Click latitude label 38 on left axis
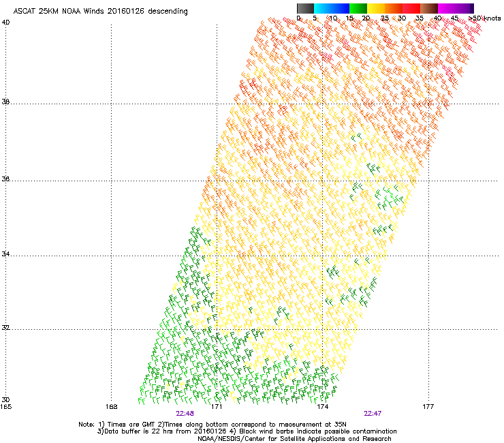This screenshot has height=443, width=504. pyautogui.click(x=5, y=102)
